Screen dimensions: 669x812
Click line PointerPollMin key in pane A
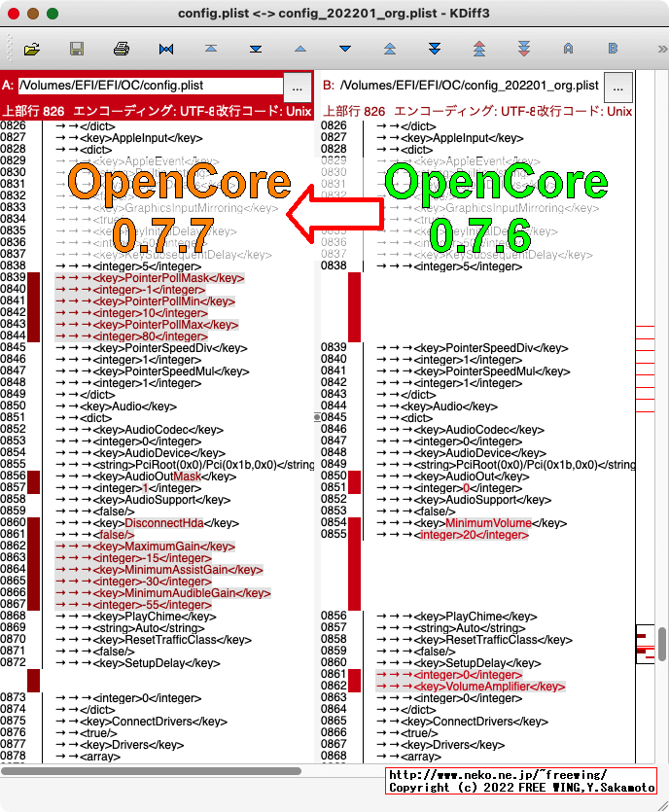click(145, 301)
